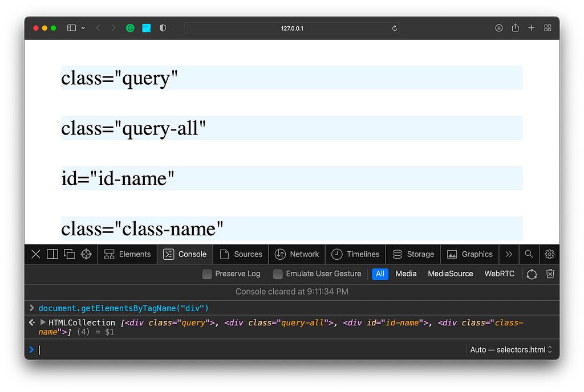
Task: Click the Safari downloads icon
Action: pyautogui.click(x=498, y=28)
